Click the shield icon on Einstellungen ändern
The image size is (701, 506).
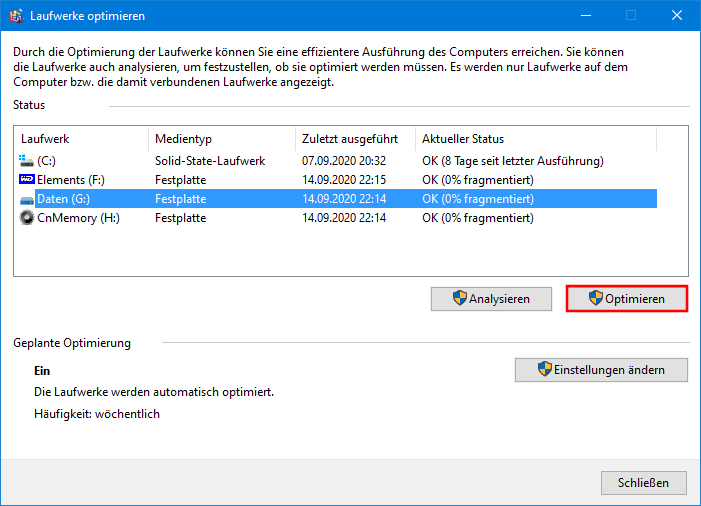[x=545, y=369]
